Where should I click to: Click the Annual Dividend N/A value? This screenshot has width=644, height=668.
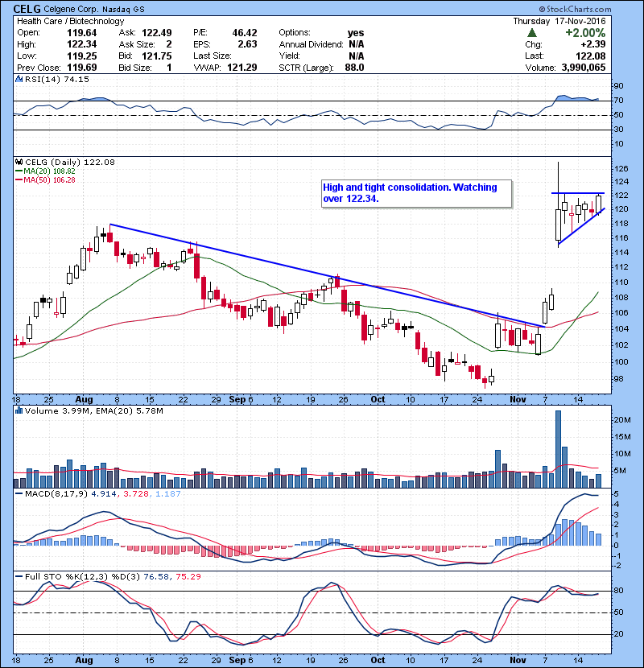click(356, 44)
